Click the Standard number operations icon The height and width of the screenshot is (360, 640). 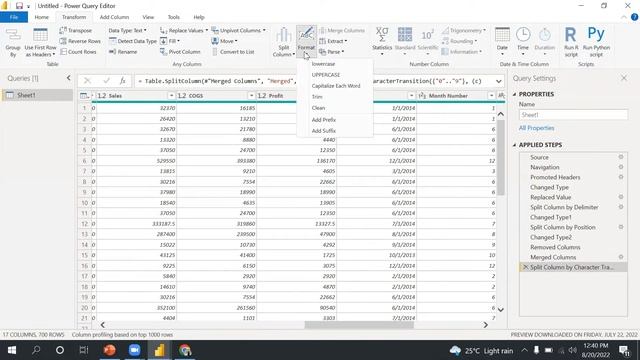[404, 42]
